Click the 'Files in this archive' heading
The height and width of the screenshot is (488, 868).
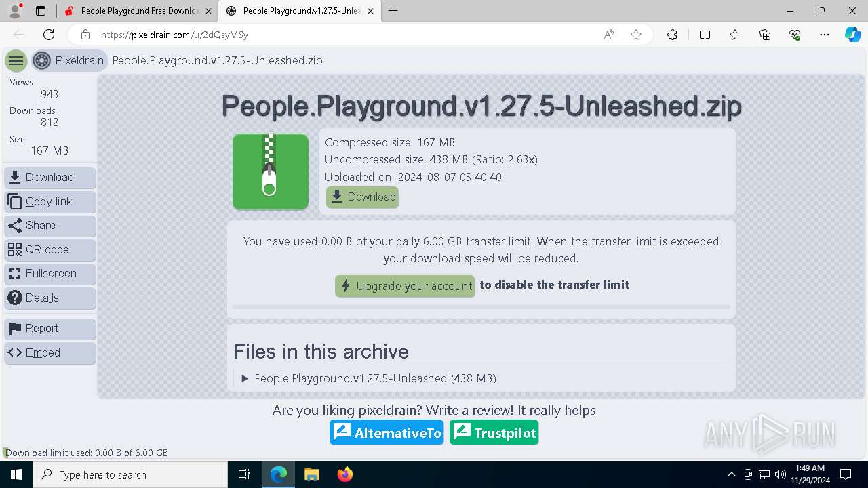[321, 351]
